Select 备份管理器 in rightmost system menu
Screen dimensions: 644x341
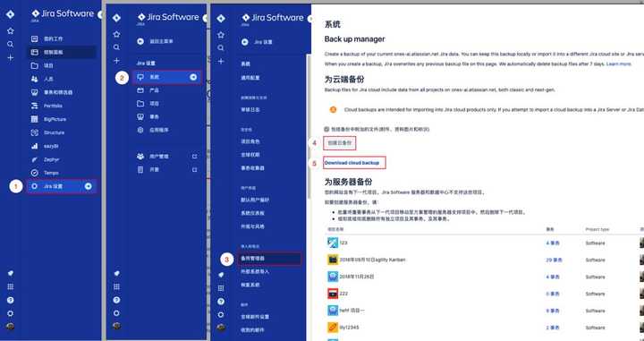(x=269, y=259)
